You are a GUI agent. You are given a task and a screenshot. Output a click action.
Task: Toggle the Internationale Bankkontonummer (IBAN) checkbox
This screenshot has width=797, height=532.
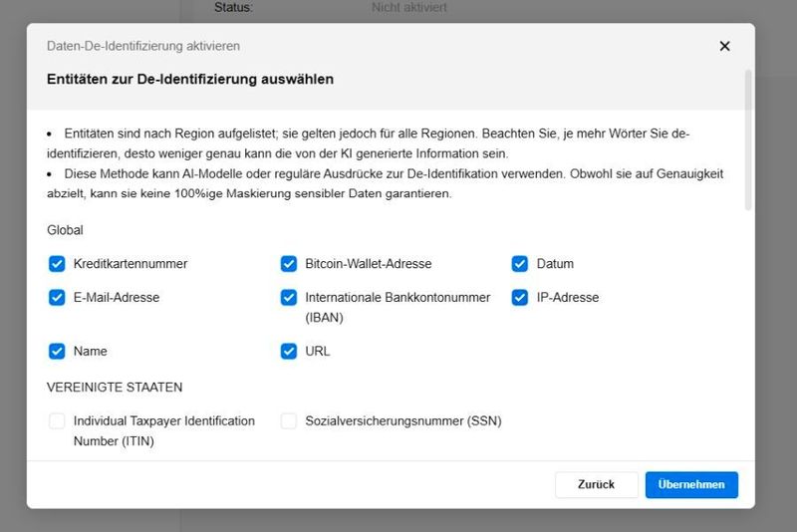coord(289,297)
